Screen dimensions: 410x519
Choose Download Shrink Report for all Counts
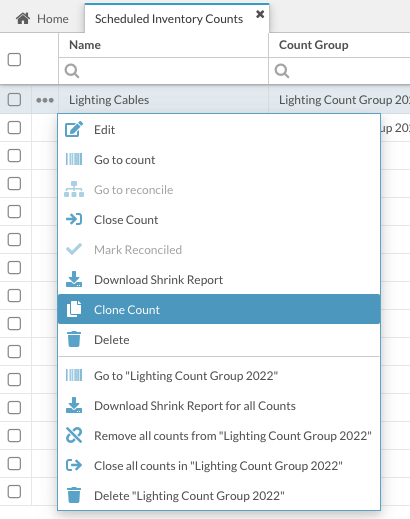coord(219,406)
